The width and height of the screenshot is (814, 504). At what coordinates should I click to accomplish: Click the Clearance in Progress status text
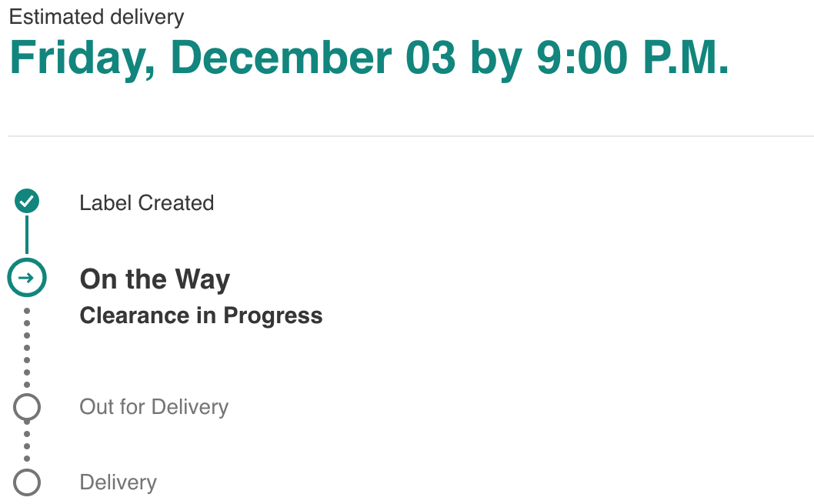201,315
